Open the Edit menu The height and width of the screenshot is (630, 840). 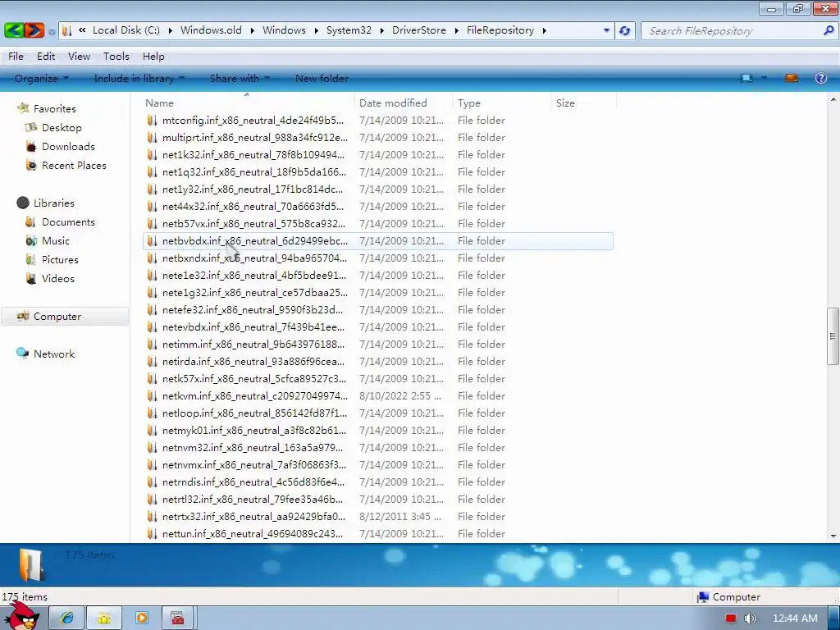(x=46, y=57)
